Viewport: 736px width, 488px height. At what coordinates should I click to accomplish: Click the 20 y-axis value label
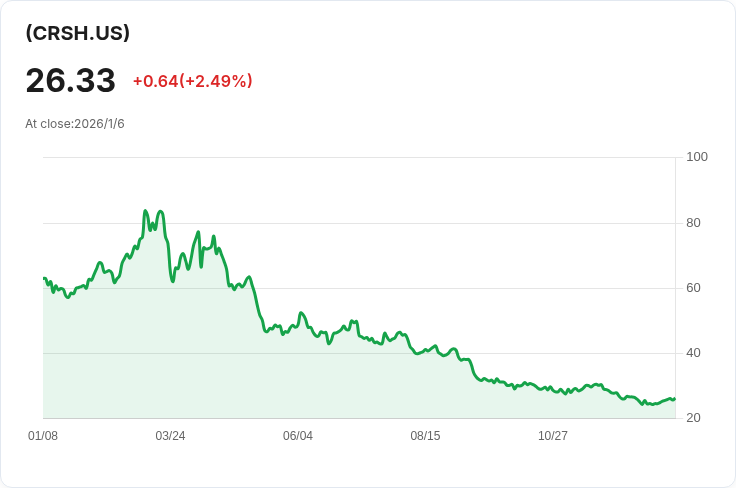(694, 418)
